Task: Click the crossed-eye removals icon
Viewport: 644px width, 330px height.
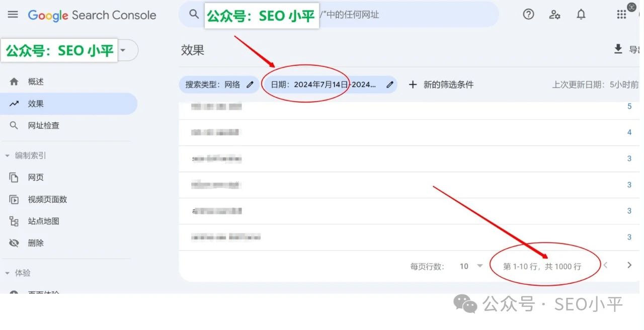Action: click(x=14, y=243)
